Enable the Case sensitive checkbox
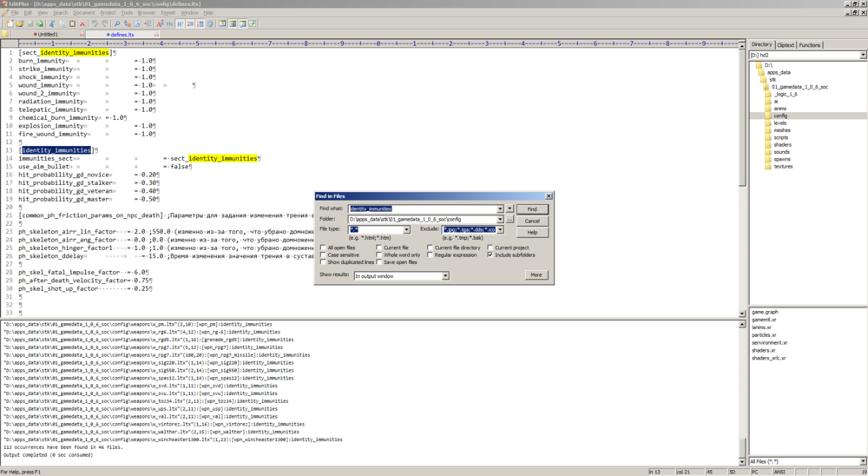Viewport: 868px width, 476px height. click(x=323, y=255)
